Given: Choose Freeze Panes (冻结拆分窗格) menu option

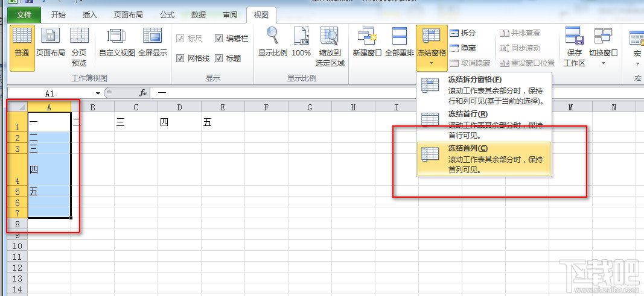Looking at the screenshot, I should coord(484,90).
